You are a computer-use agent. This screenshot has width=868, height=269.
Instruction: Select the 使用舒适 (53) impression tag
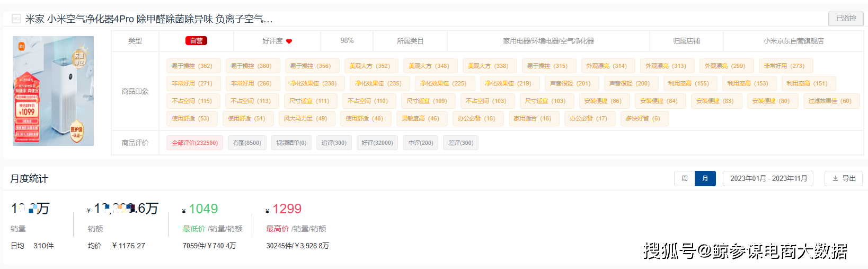[191, 118]
